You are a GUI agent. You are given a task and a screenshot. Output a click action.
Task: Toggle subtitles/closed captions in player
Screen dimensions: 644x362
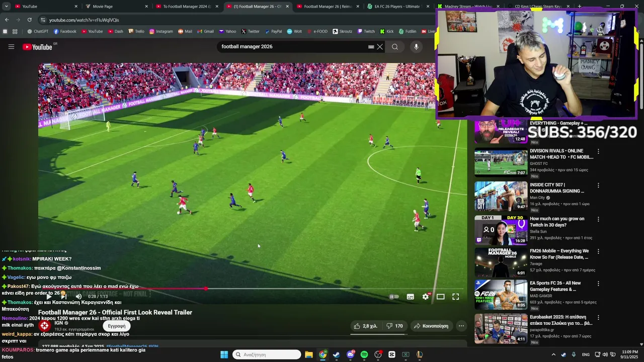click(x=411, y=297)
